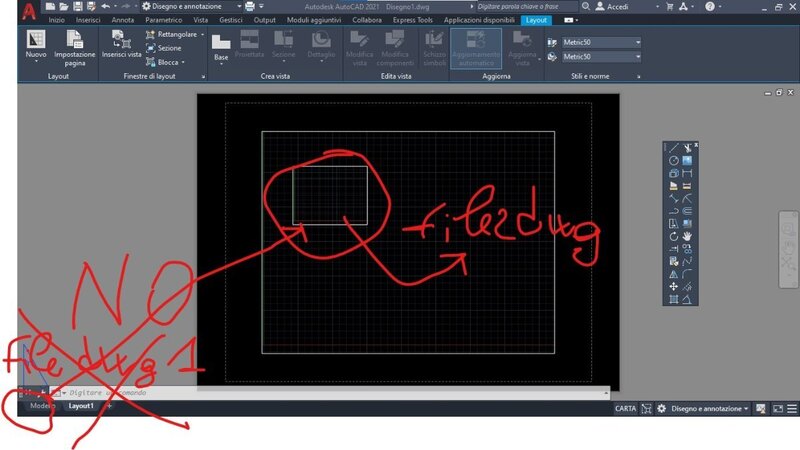Open the second Metric50 style dropdown
Screen dimensions: 800x450
pyautogui.click(x=601, y=57)
